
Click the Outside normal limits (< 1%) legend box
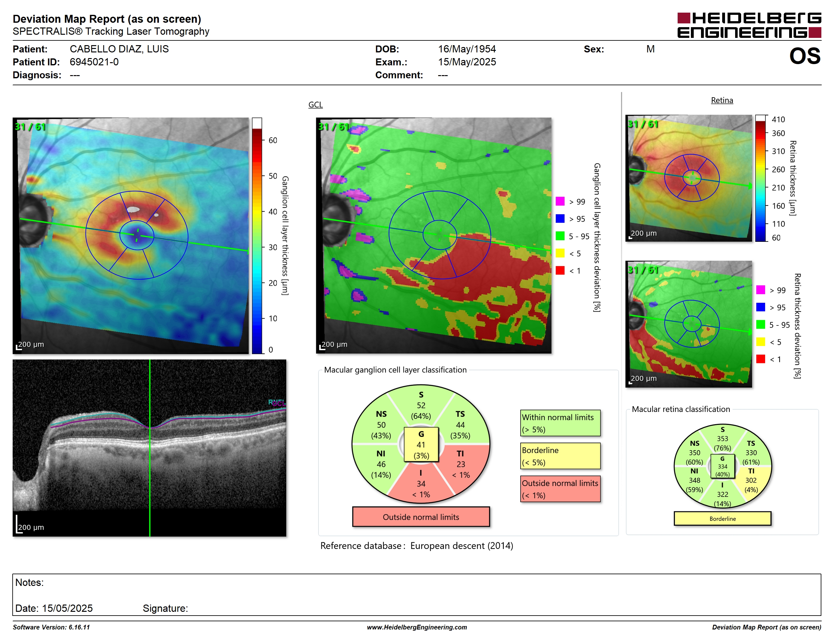(560, 489)
